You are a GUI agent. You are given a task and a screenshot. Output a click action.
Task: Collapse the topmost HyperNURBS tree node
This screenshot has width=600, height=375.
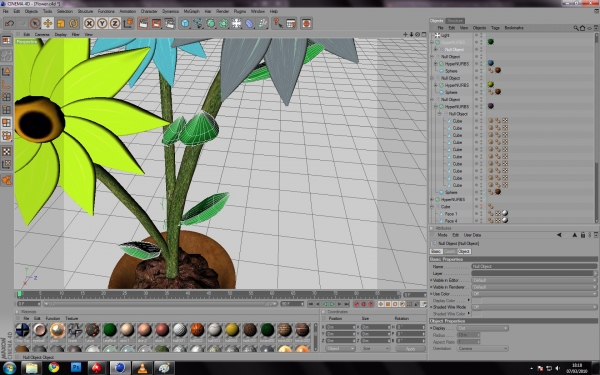432,42
